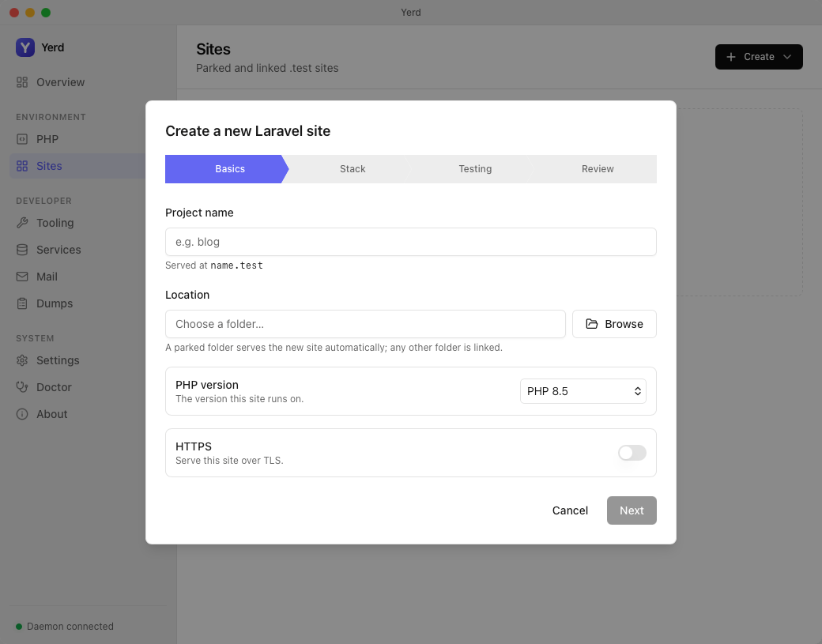Click the Overview grid icon in sidebar

point(22,82)
